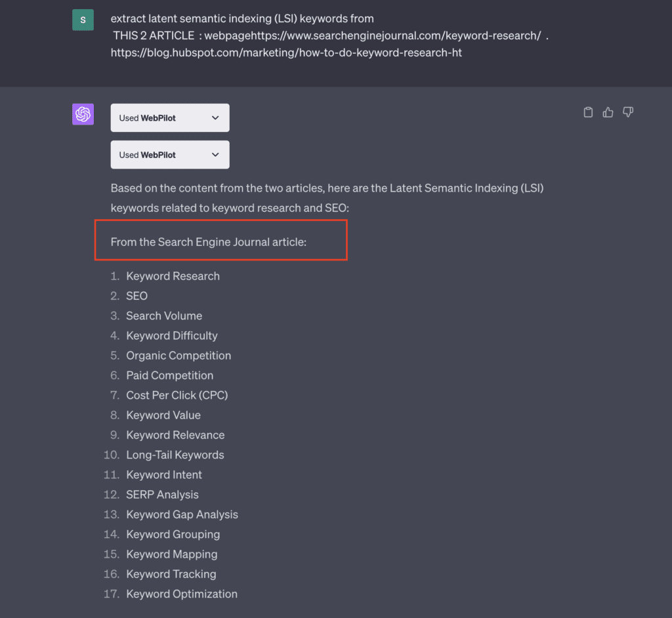Image resolution: width=672 pixels, height=618 pixels.
Task: Click the 'Keyword Gap Analysis' entry
Action: tap(182, 514)
